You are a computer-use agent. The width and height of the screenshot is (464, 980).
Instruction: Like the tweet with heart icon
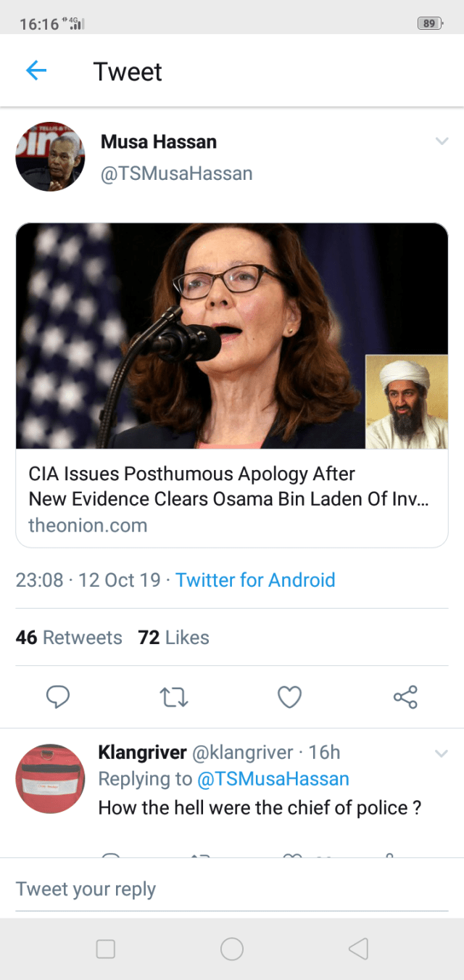(x=289, y=697)
